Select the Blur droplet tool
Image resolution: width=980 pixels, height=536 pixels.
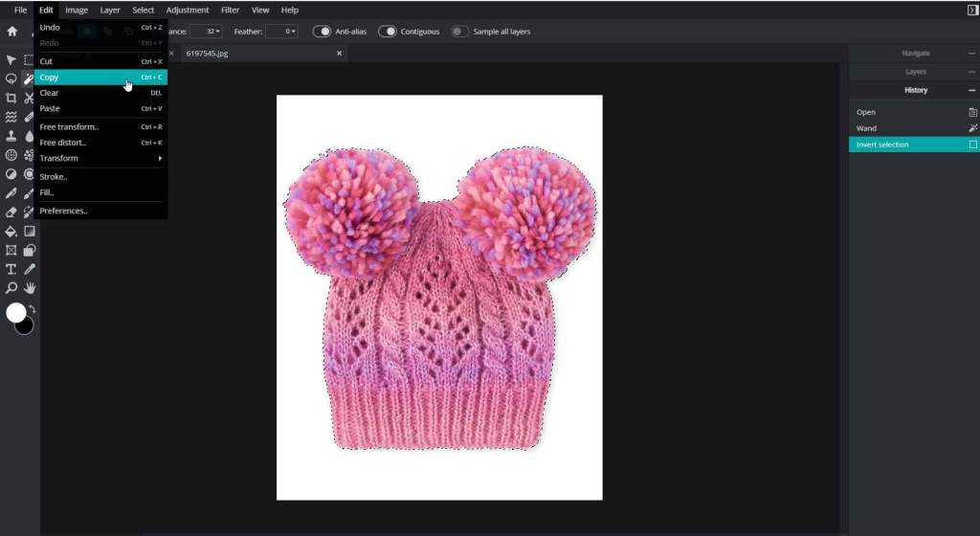coord(29,136)
